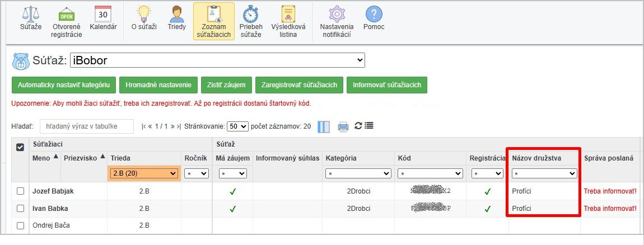Open Priebeh súťaže stopwatch icon

click(x=250, y=15)
